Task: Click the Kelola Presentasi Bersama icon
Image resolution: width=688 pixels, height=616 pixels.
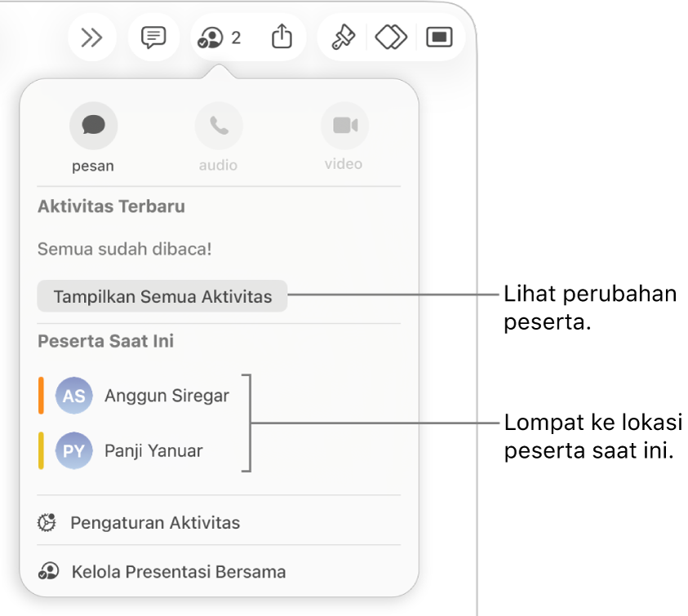Action: click(48, 571)
